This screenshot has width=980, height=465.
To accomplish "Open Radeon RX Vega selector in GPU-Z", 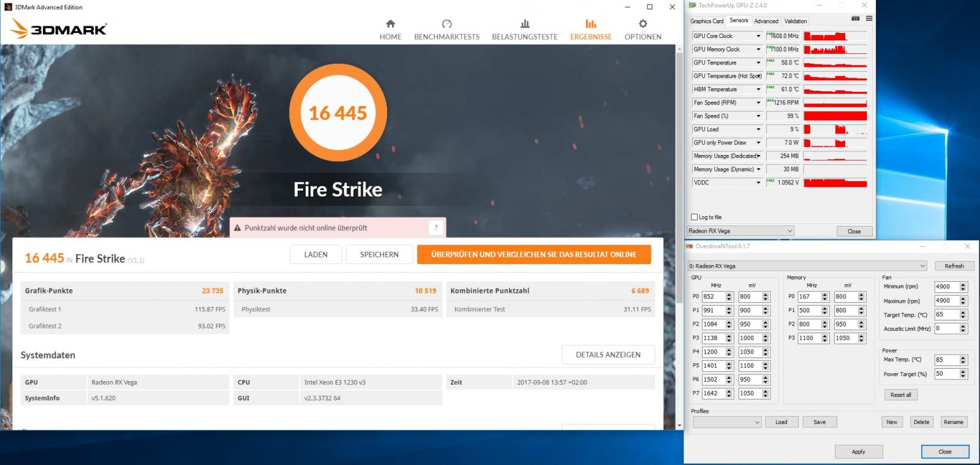I will (740, 231).
